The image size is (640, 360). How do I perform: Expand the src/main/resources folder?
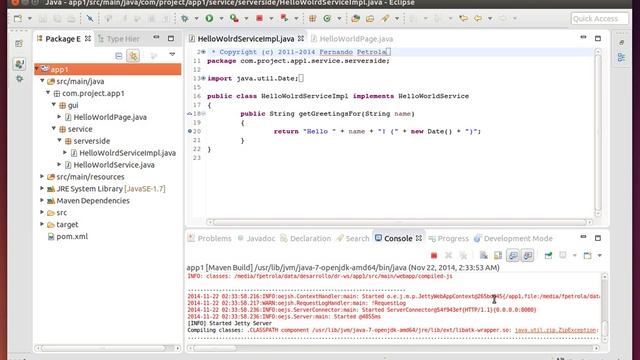[x=42, y=176]
